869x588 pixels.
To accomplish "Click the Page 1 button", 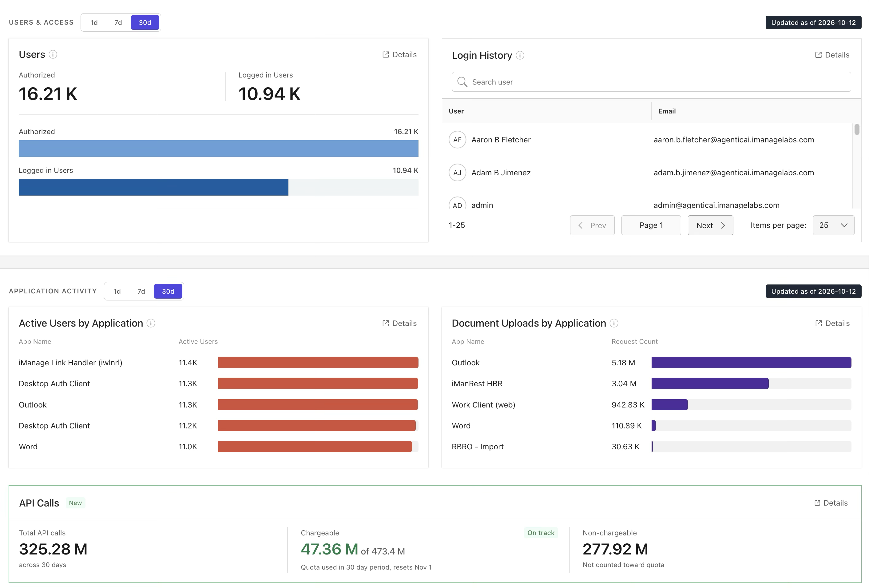I will (651, 225).
